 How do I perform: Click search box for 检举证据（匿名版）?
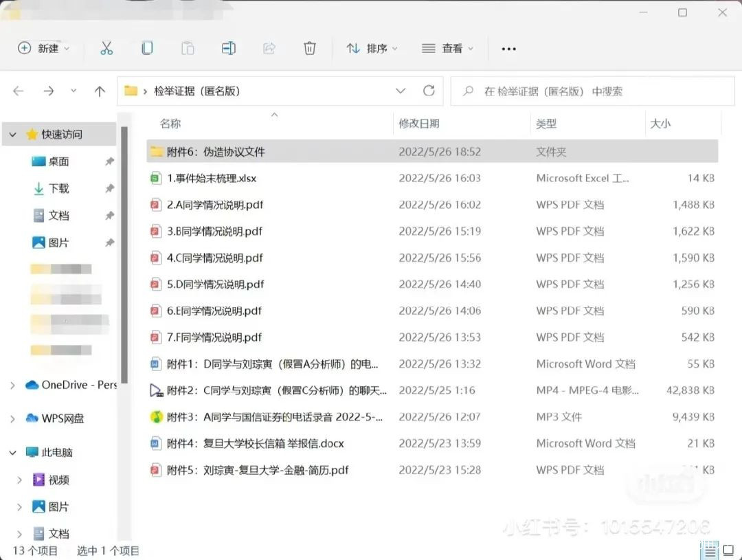[592, 91]
